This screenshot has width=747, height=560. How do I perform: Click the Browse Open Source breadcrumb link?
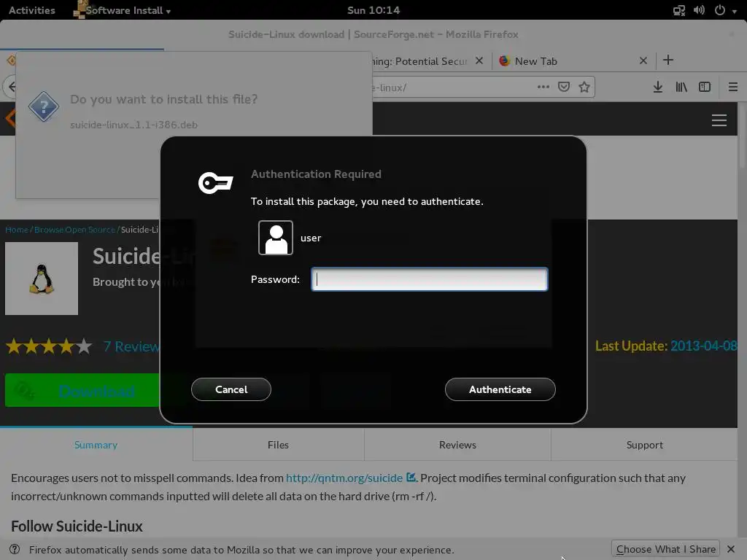(x=75, y=230)
